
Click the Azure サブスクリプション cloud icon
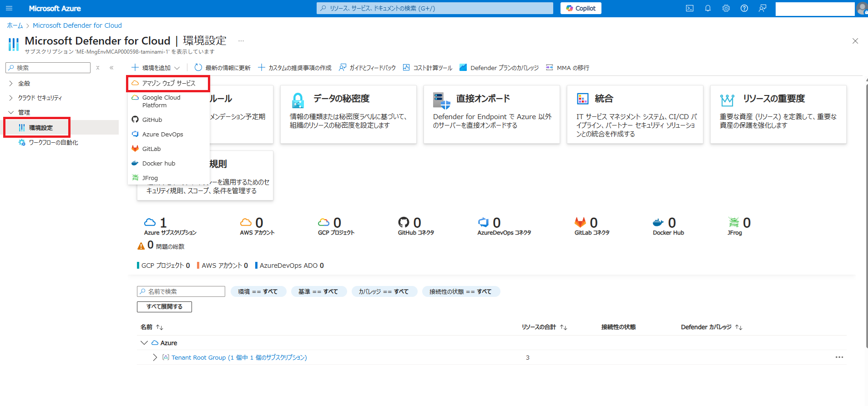(x=150, y=222)
